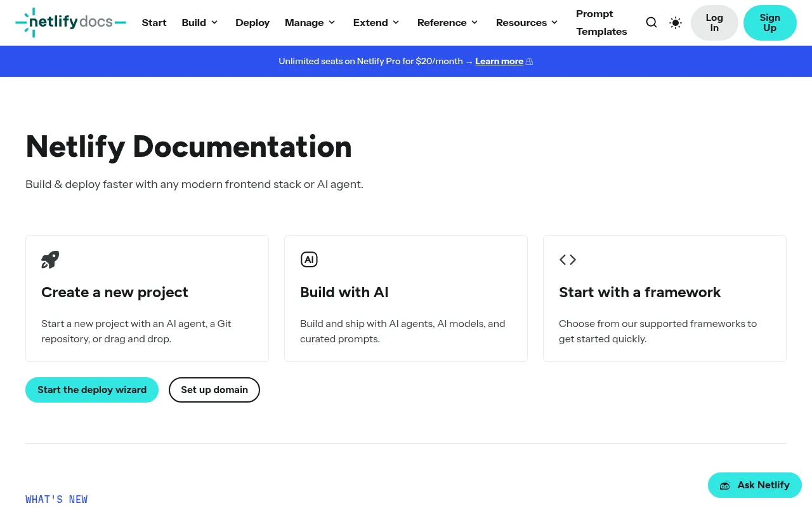This screenshot has height=508, width=812.
Task: Expand the Extend dropdown menu
Action: click(x=377, y=23)
